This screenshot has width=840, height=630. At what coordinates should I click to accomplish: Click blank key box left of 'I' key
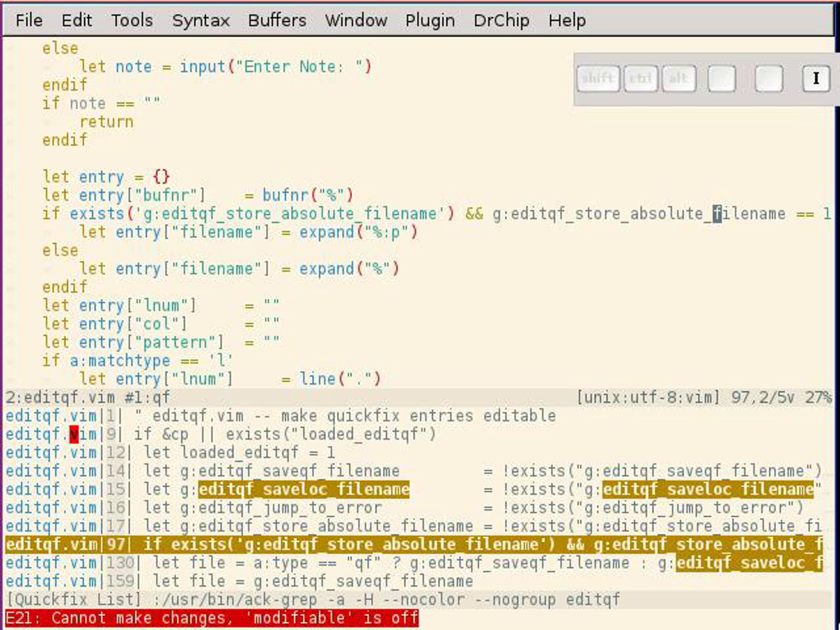point(769,79)
